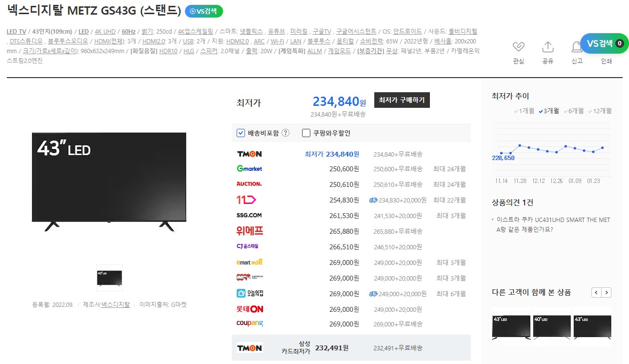Image resolution: width=629 pixels, height=364 pixels.
Task: Click the main 43" LED product image
Action: (x=109, y=181)
